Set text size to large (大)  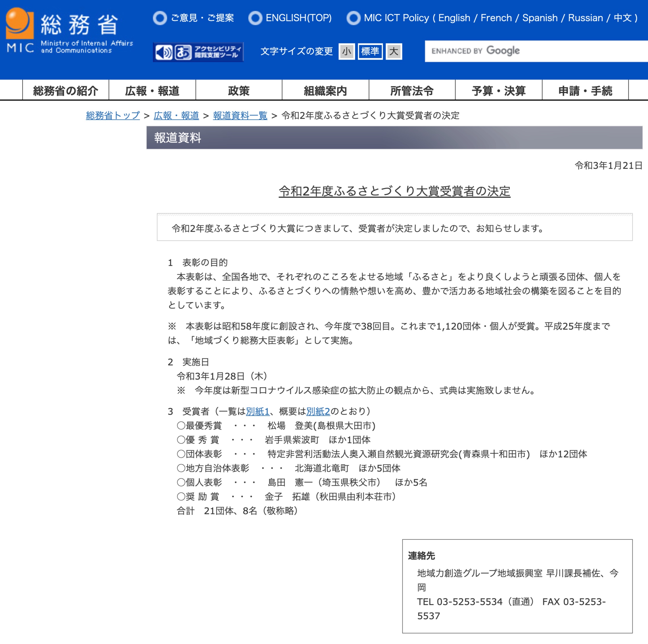(x=394, y=51)
